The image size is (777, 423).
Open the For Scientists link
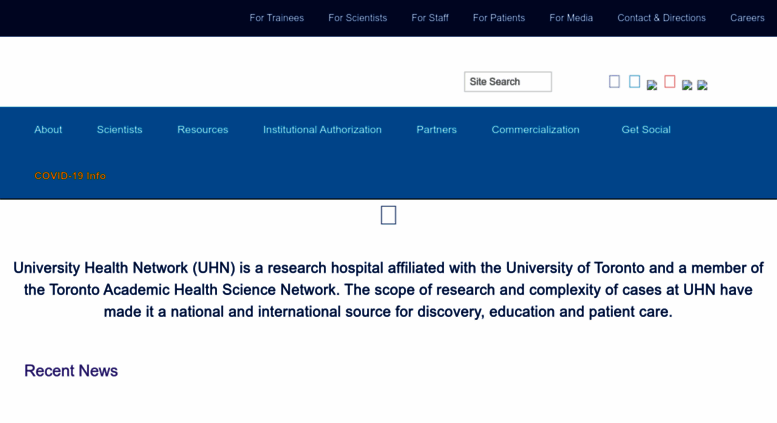pos(357,18)
